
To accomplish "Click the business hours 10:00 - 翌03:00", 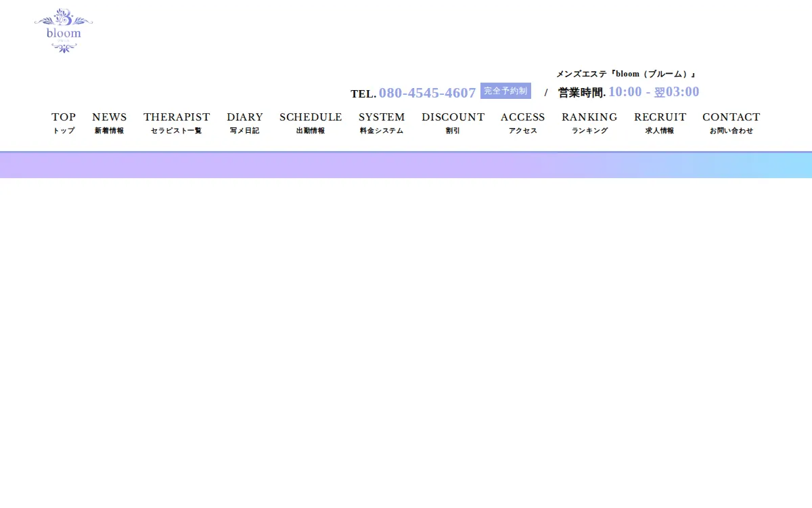I will (x=654, y=91).
